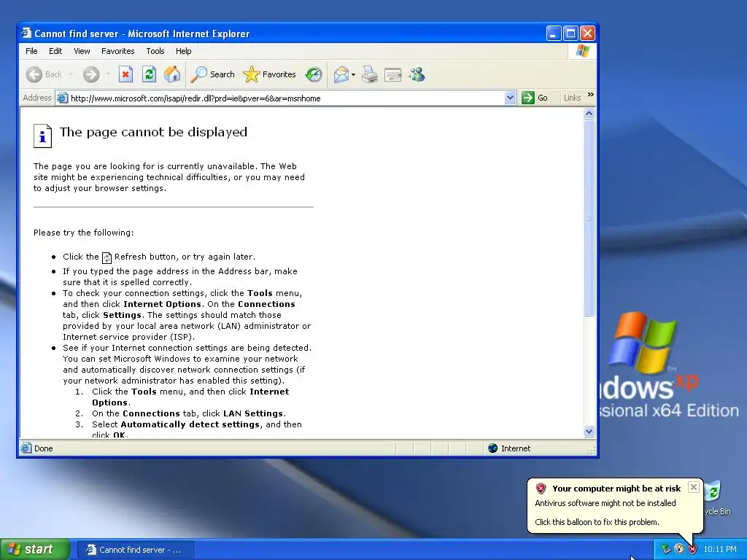Expand the Back button history dropdown
The height and width of the screenshot is (560, 747).
71,74
